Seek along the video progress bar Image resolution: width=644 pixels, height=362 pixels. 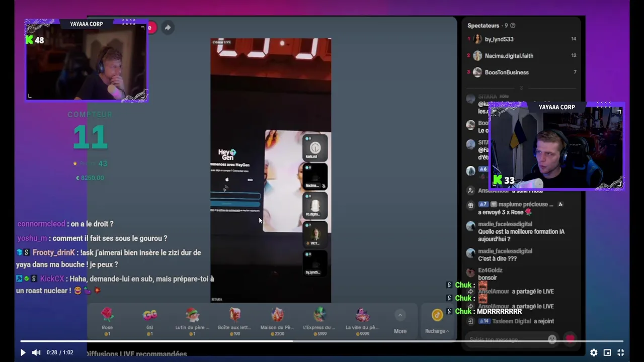322,341
